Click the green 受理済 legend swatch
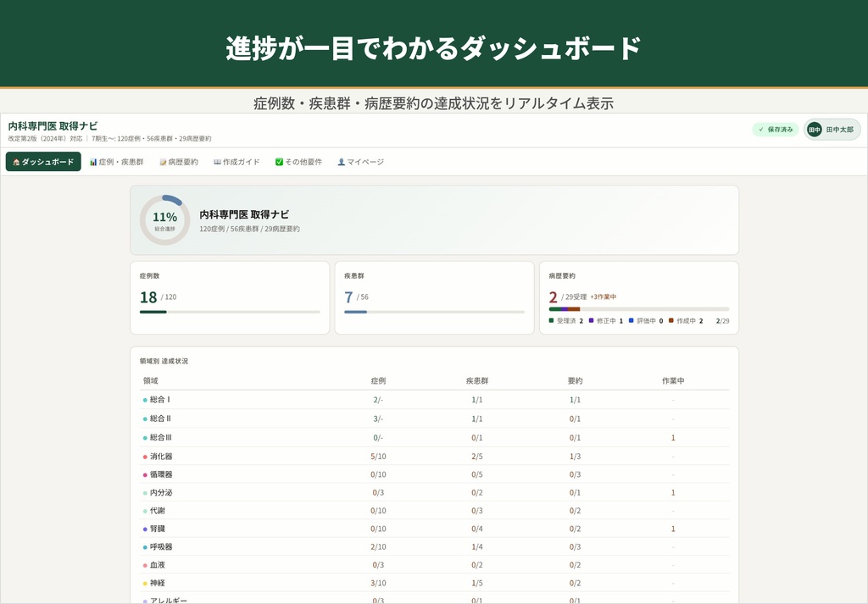This screenshot has height=604, width=868. tap(551, 320)
